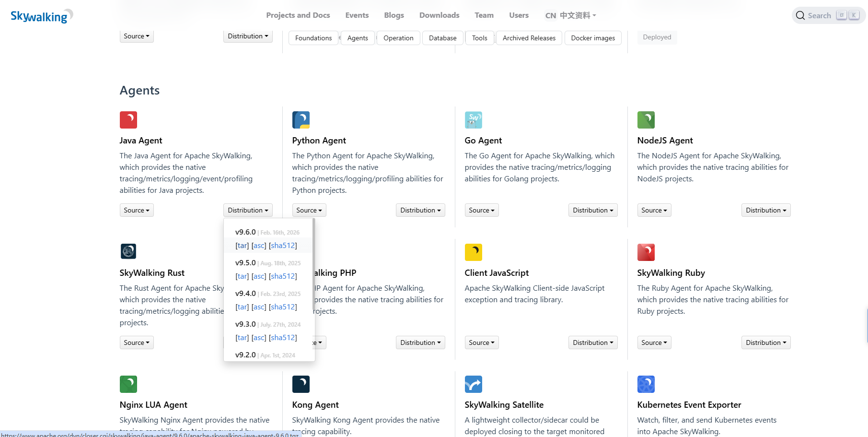Open the v9.4.0 sha512 checksum link
This screenshot has height=437, width=868.
283,307
